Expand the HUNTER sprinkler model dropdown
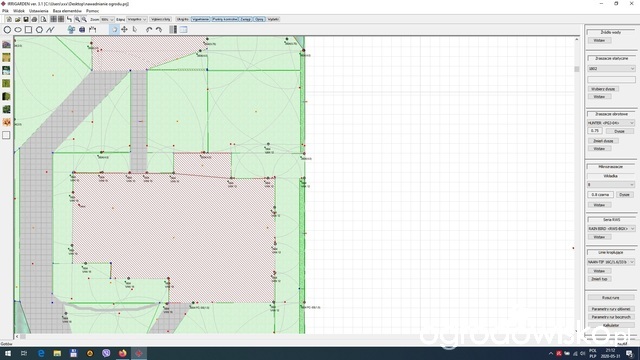The image size is (640, 360). click(x=611, y=123)
